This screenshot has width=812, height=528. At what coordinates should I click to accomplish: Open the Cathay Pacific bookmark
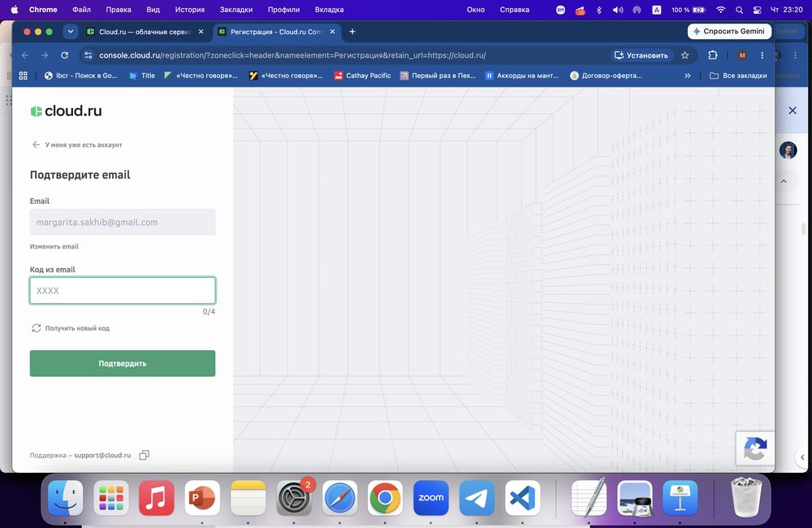tap(362, 76)
